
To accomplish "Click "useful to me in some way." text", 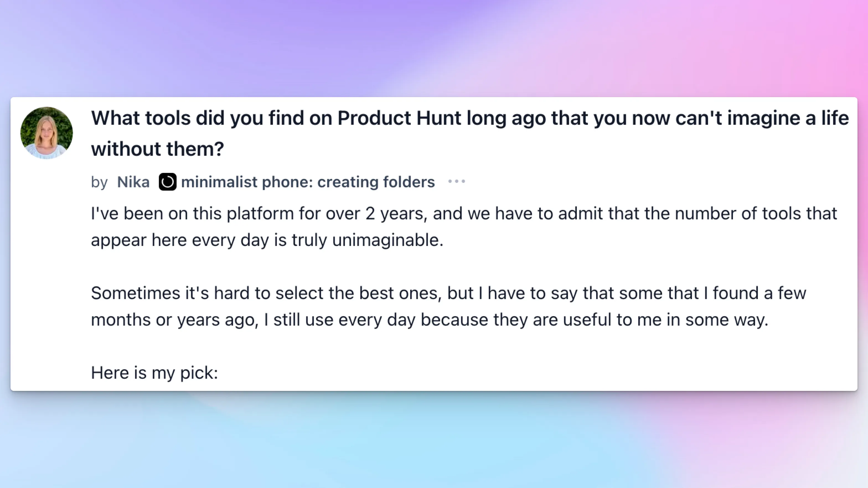I will pyautogui.click(x=665, y=320).
